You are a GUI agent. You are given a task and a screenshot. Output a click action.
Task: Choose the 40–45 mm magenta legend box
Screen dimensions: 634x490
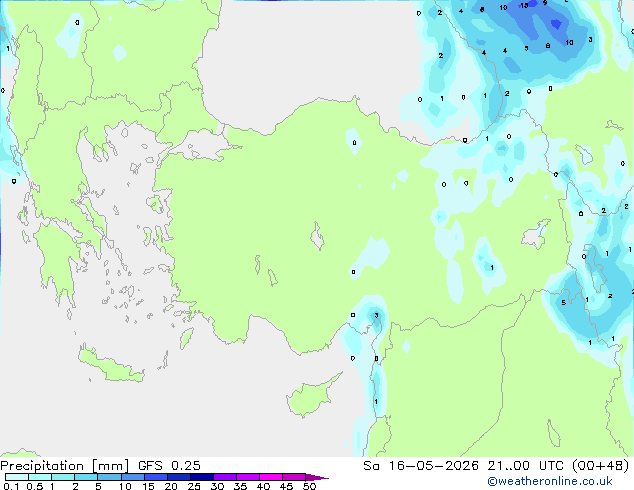click(271, 477)
